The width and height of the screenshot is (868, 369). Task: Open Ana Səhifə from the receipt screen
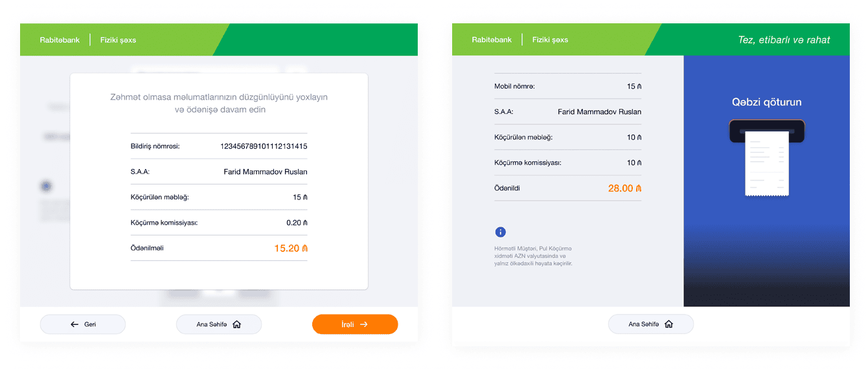click(651, 324)
